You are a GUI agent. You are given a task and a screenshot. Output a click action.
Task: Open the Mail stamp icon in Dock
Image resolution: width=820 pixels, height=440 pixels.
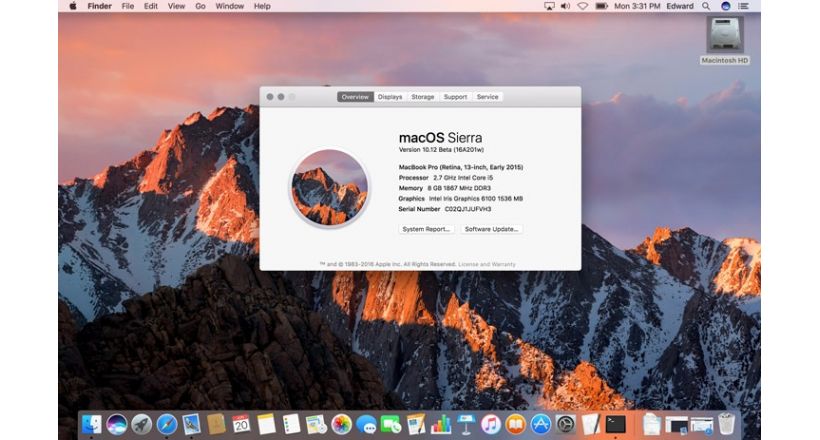pos(191,424)
